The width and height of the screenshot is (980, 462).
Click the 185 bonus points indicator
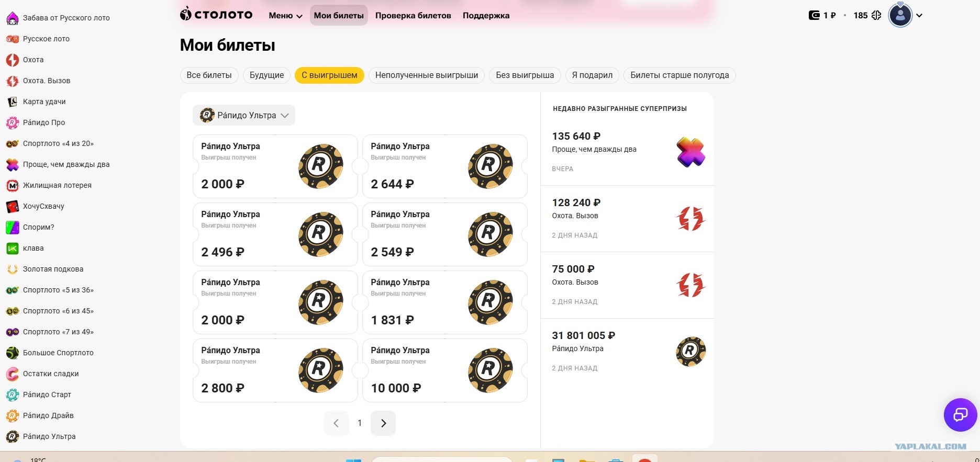pyautogui.click(x=867, y=15)
